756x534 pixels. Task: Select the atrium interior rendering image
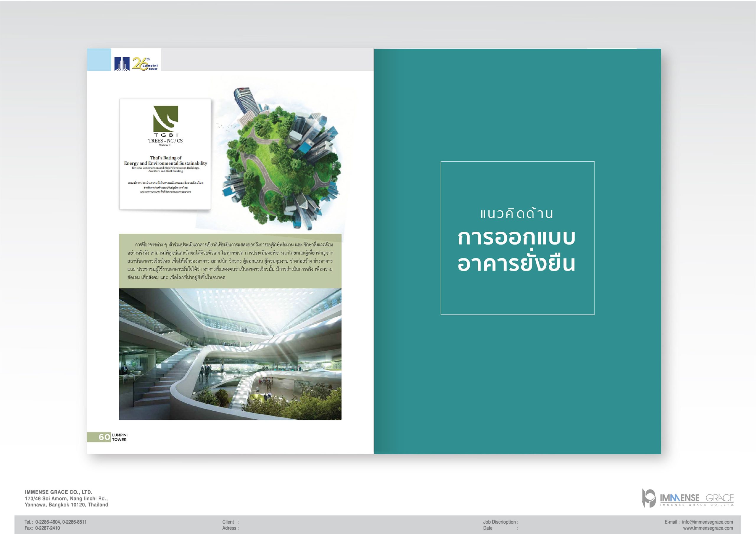[230, 354]
